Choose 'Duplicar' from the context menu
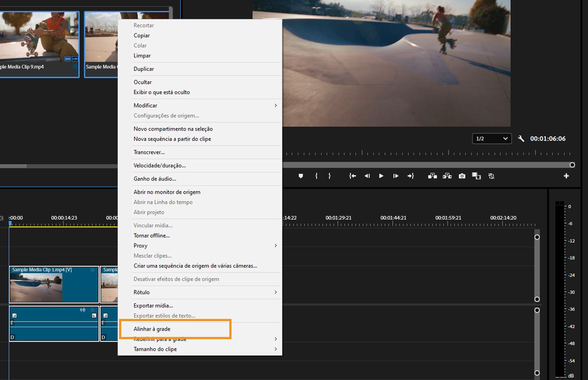Image resolution: width=588 pixels, height=380 pixels. 144,69
